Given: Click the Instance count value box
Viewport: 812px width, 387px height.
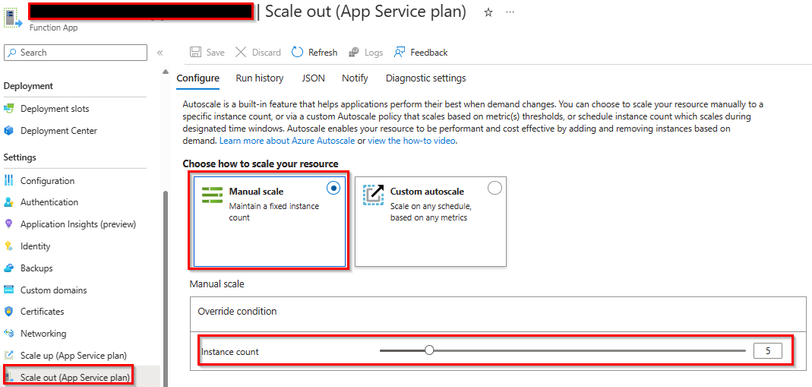Looking at the screenshot, I should click(767, 351).
